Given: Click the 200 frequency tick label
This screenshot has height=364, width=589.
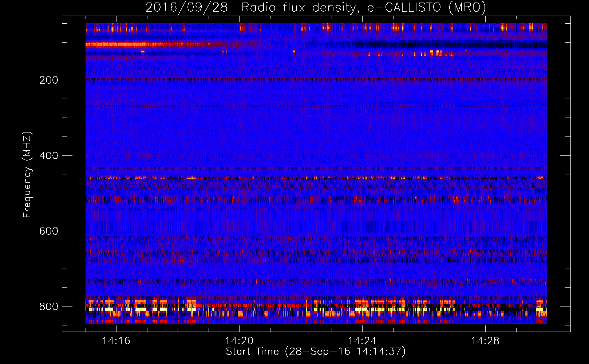Looking at the screenshot, I should (x=49, y=80).
